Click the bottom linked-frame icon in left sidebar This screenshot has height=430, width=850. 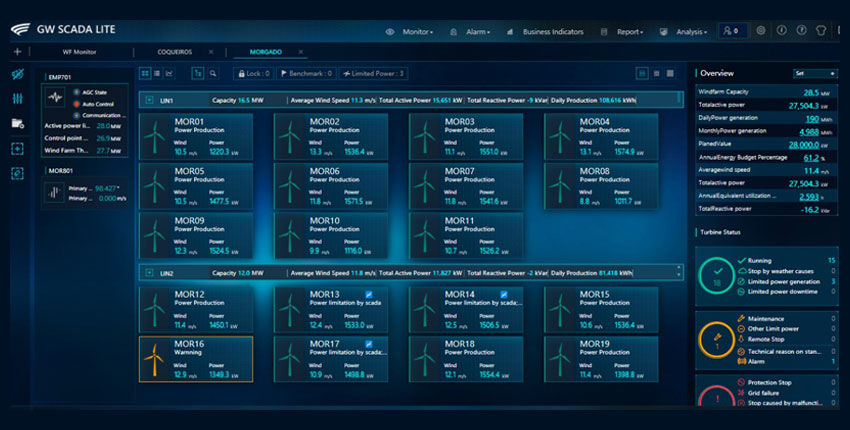coord(17,174)
